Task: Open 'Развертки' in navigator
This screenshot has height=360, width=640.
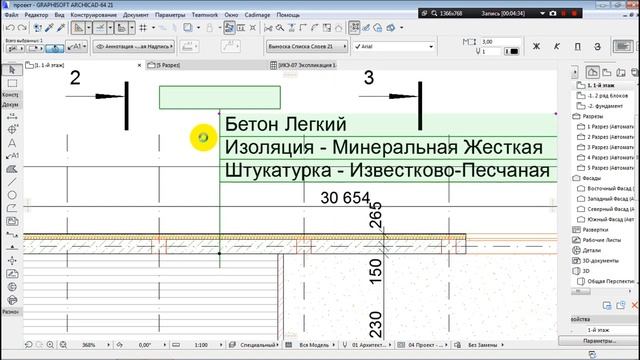Action: pos(595,230)
